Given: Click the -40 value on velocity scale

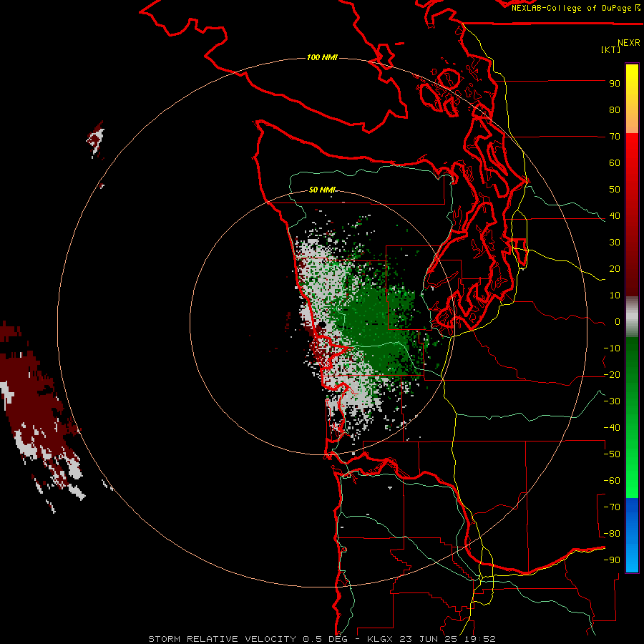Looking at the screenshot, I should (x=612, y=428).
